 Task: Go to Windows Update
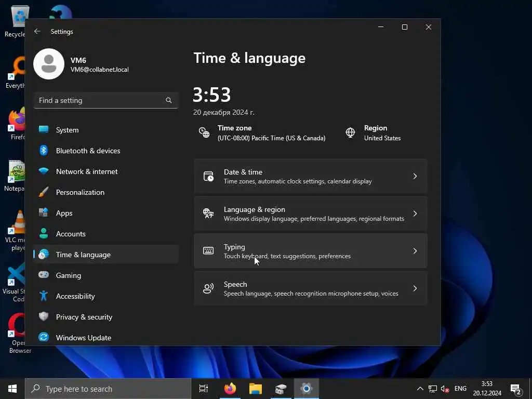(106, 338)
